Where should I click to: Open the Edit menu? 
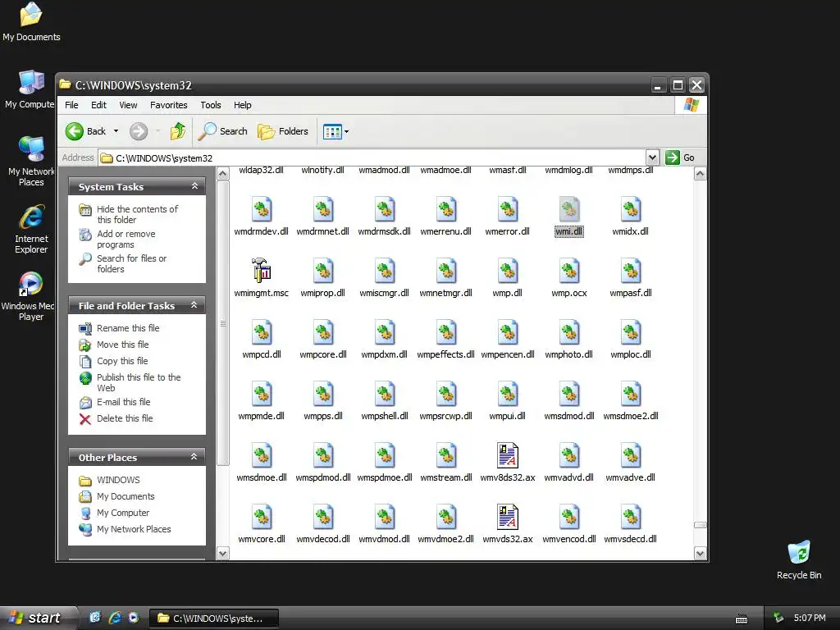(x=98, y=105)
